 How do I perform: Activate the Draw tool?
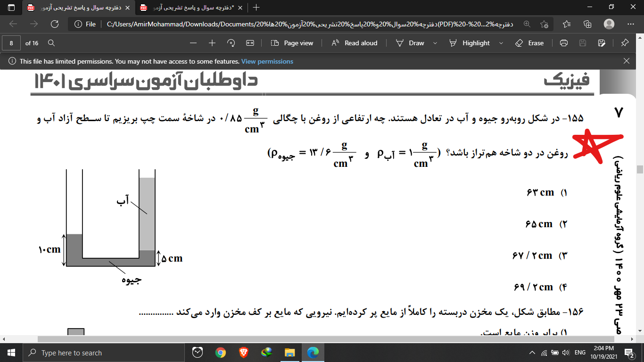[x=410, y=43]
